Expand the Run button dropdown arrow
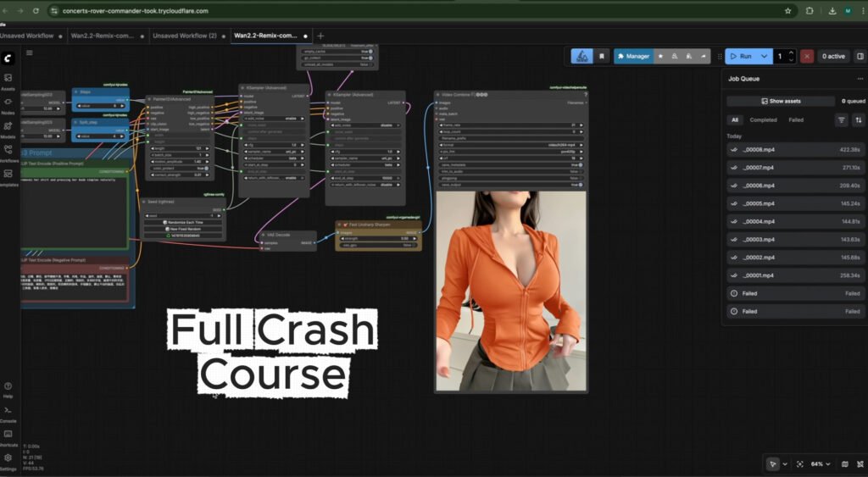This screenshot has height=477, width=868. point(765,56)
